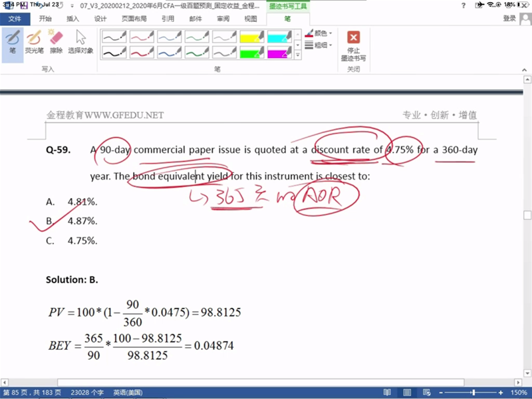Click the Ink Tools (墨迹书写工具) contextual tab
The width and height of the screenshot is (532, 399).
(288, 6)
